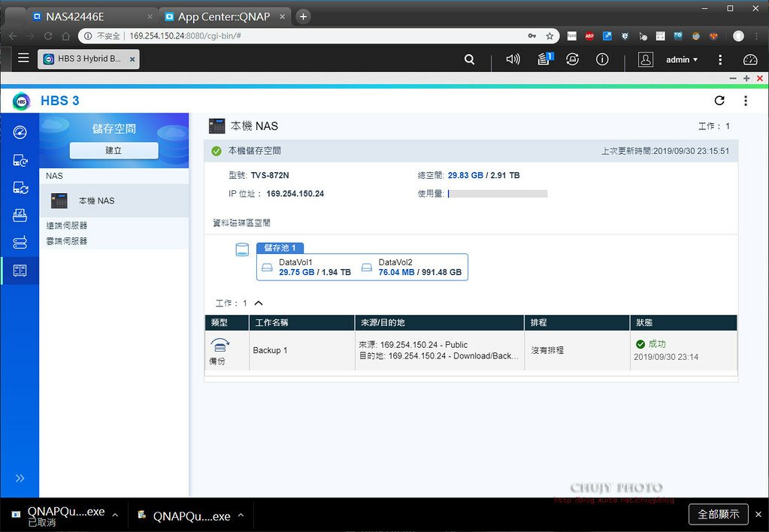Click the DataVol1 volume entry

click(x=308, y=268)
